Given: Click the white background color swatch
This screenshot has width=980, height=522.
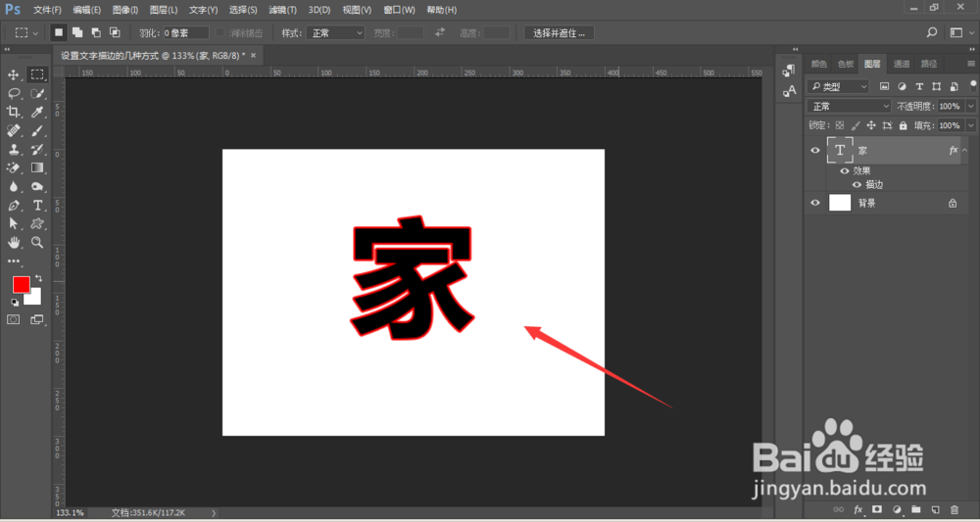Looking at the screenshot, I should pos(35,300).
